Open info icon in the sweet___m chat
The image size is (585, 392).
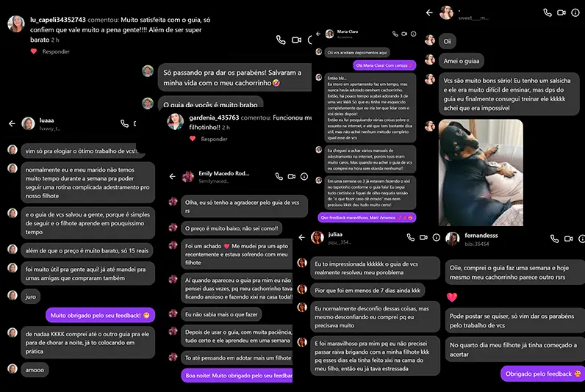click(575, 12)
